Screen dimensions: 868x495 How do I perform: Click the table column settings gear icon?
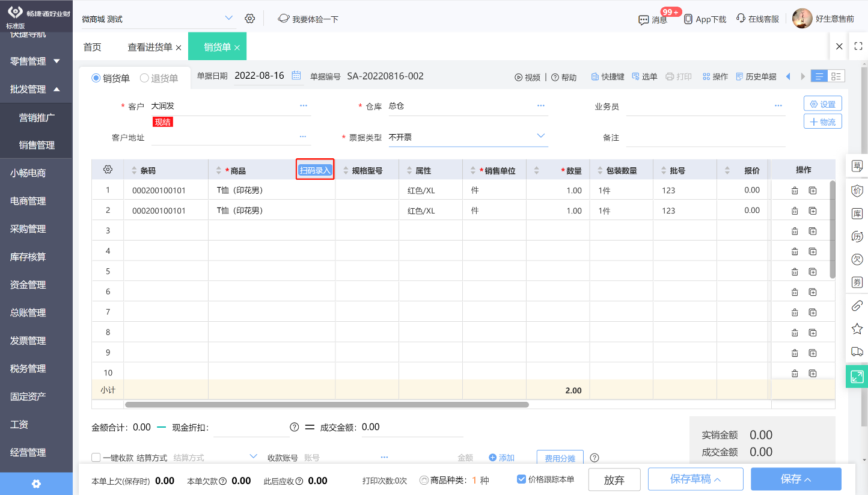click(x=108, y=170)
